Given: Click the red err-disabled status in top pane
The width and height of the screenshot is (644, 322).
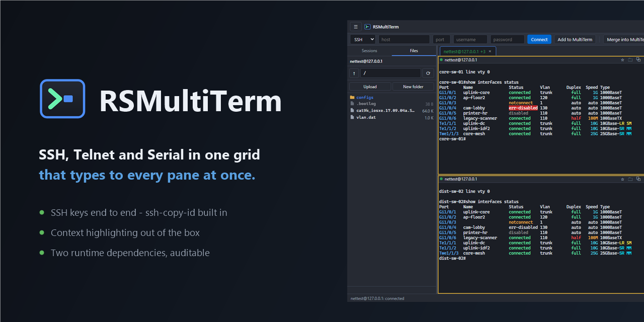Looking at the screenshot, I should (x=523, y=108).
